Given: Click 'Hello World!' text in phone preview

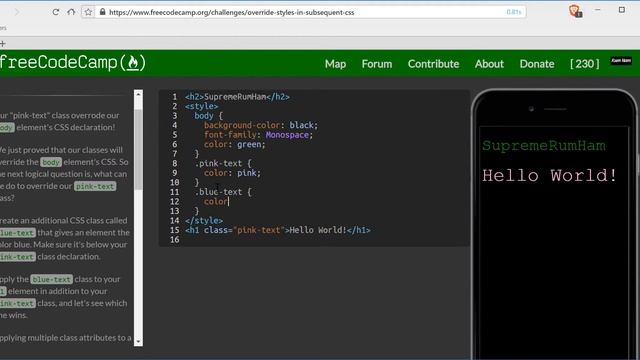Looking at the screenshot, I should click(x=549, y=176).
